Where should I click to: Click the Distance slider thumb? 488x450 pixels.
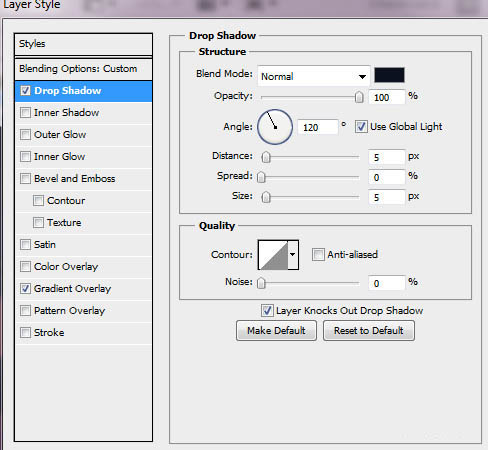point(266,157)
